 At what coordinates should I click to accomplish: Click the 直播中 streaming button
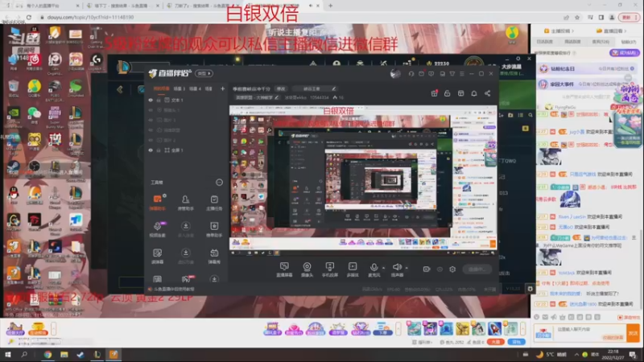point(477,269)
